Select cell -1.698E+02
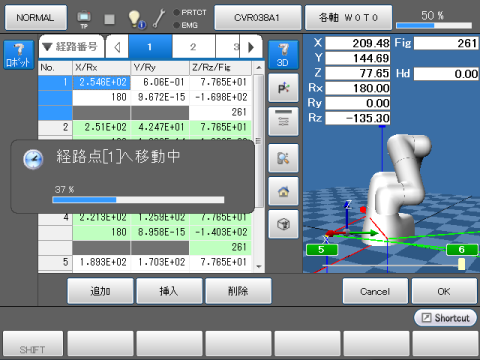Image resolution: width=480 pixels, height=360 pixels. click(x=220, y=97)
